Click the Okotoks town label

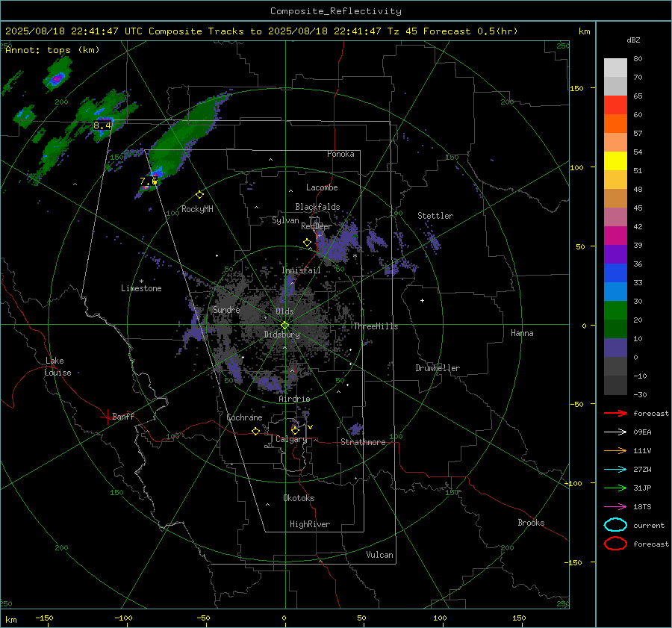[x=299, y=498]
